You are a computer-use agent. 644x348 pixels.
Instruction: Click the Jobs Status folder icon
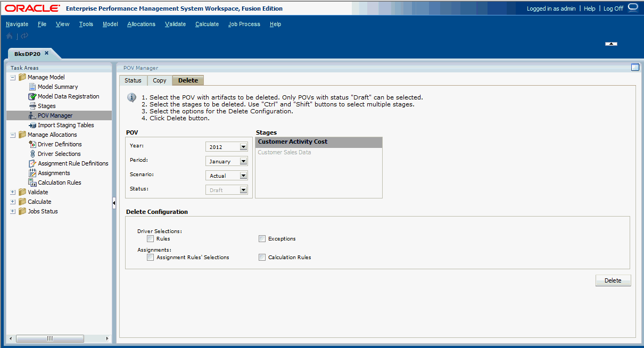22,211
